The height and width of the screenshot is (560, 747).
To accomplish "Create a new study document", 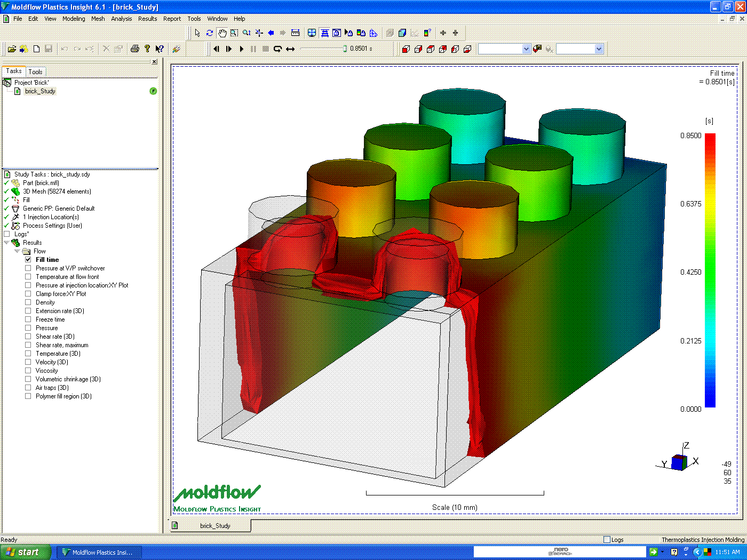I will (x=36, y=49).
